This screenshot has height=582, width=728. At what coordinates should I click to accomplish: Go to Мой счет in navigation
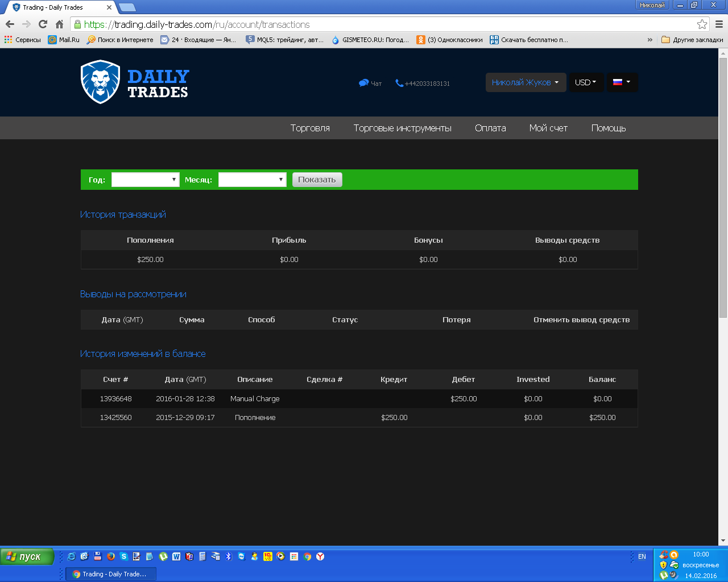[x=548, y=128]
